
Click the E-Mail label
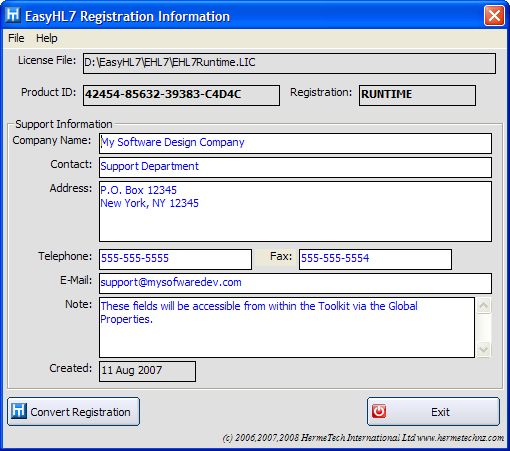pyautogui.click(x=76, y=280)
